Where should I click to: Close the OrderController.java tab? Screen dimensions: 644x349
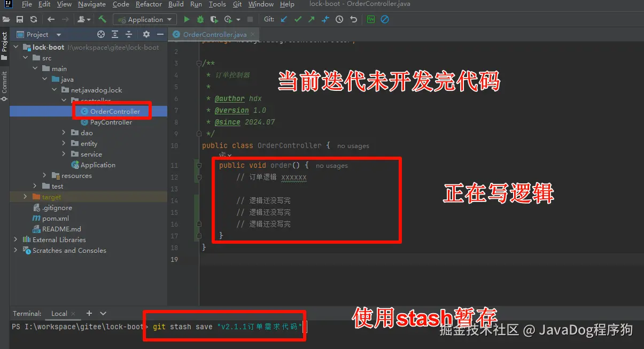tap(253, 34)
